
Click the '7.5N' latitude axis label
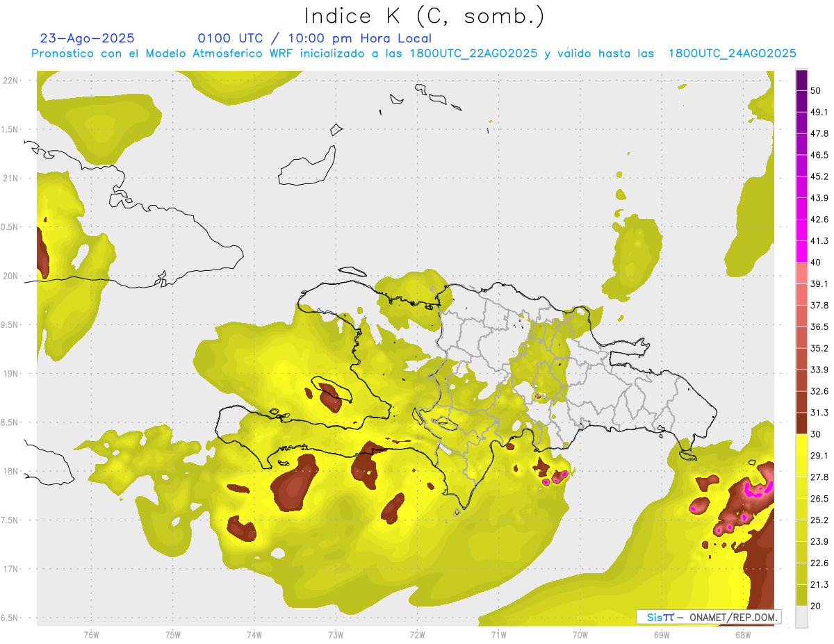[10, 520]
